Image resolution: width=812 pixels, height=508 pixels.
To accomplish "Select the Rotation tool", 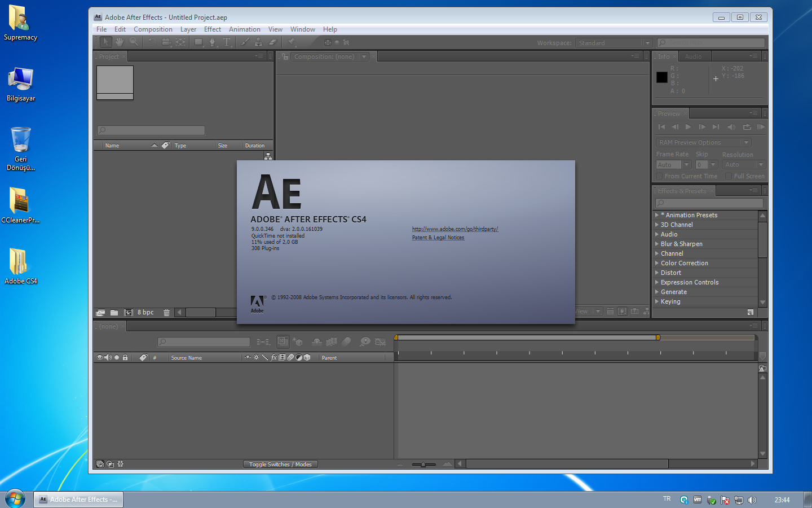I will click(152, 42).
